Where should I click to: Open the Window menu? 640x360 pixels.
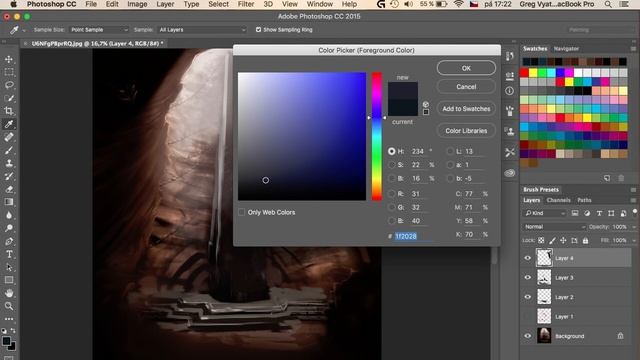click(320, 4)
